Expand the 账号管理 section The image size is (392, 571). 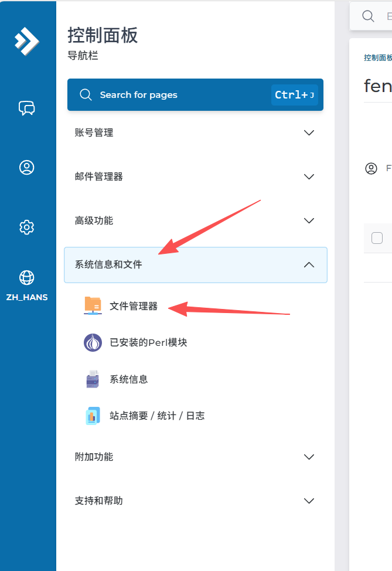tap(196, 132)
